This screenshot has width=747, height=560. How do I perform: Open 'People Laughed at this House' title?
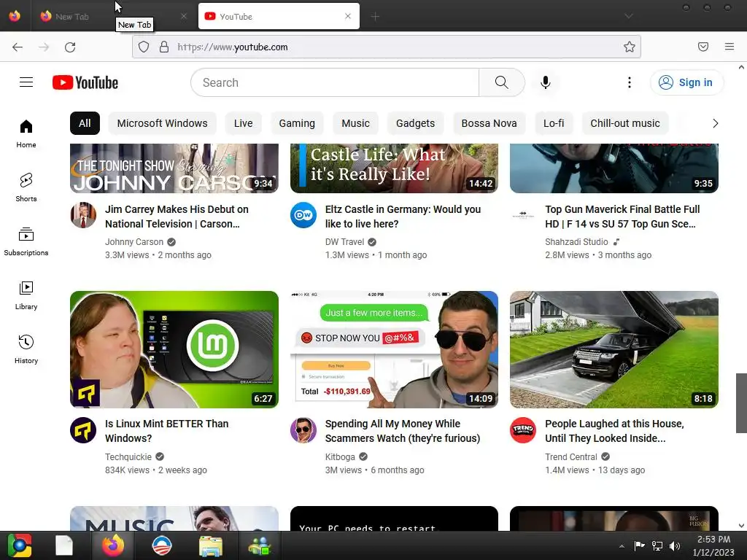click(x=614, y=431)
